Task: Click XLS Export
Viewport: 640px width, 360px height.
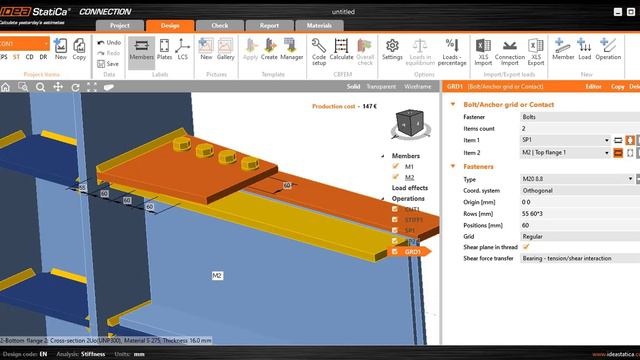Action: click(536, 52)
